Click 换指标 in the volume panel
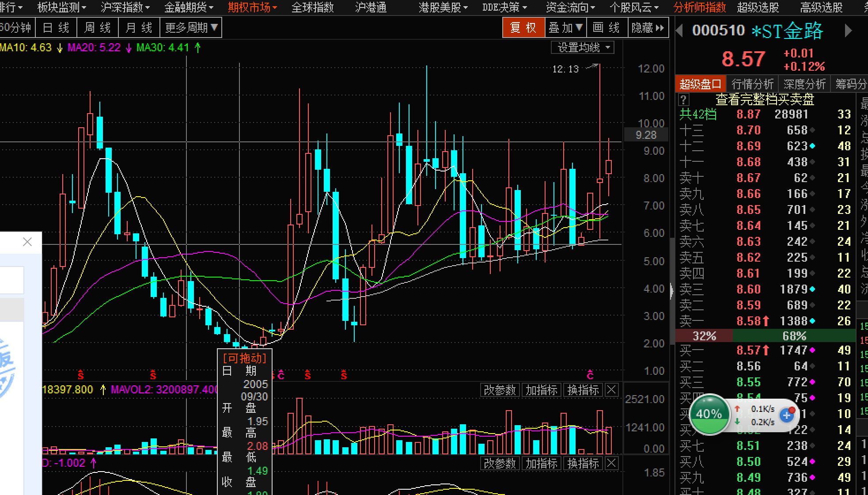Image resolution: width=868 pixels, height=495 pixels. click(x=583, y=390)
